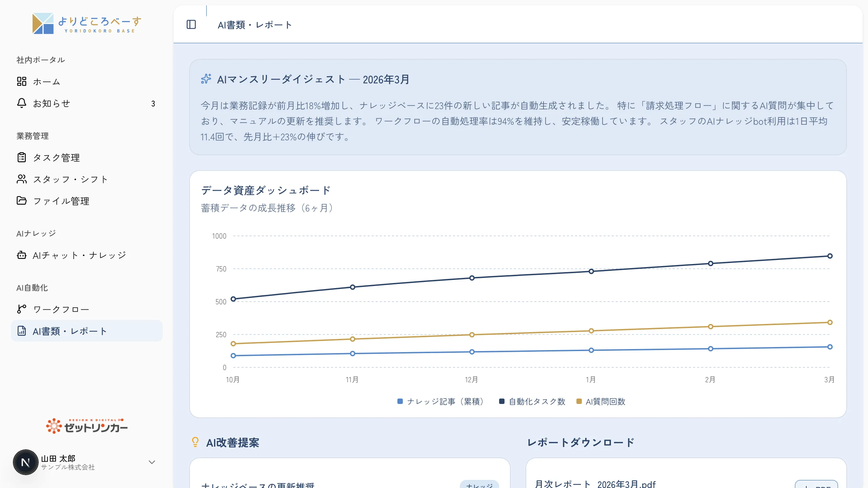
Task: Open ワークフロー in the sidebar
Action: tap(87, 309)
